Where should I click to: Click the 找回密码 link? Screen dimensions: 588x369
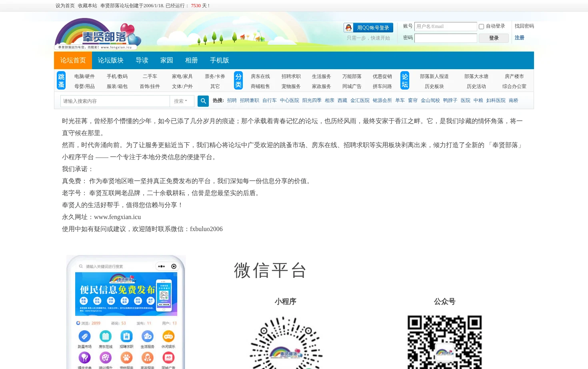pyautogui.click(x=524, y=26)
